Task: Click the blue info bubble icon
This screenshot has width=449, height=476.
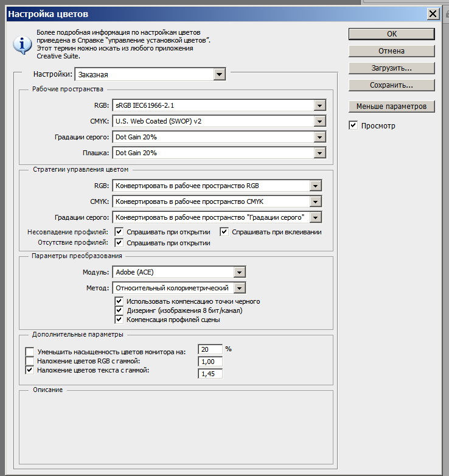Action: pos(22,45)
